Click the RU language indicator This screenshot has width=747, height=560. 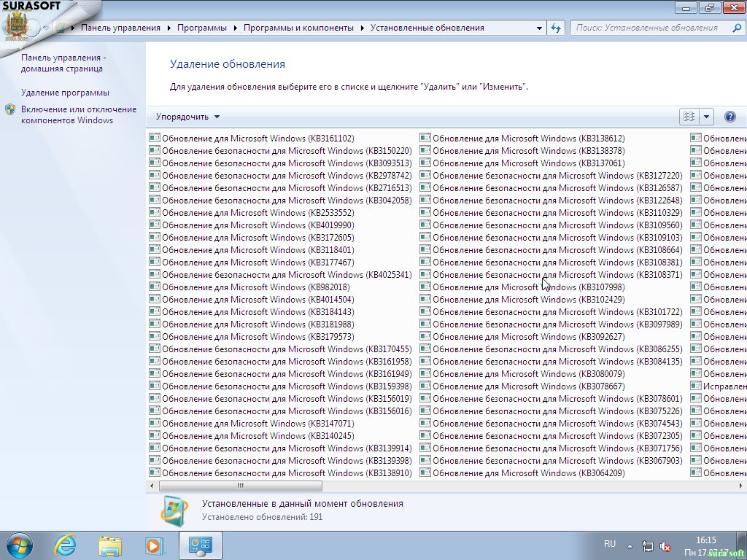pyautogui.click(x=609, y=544)
